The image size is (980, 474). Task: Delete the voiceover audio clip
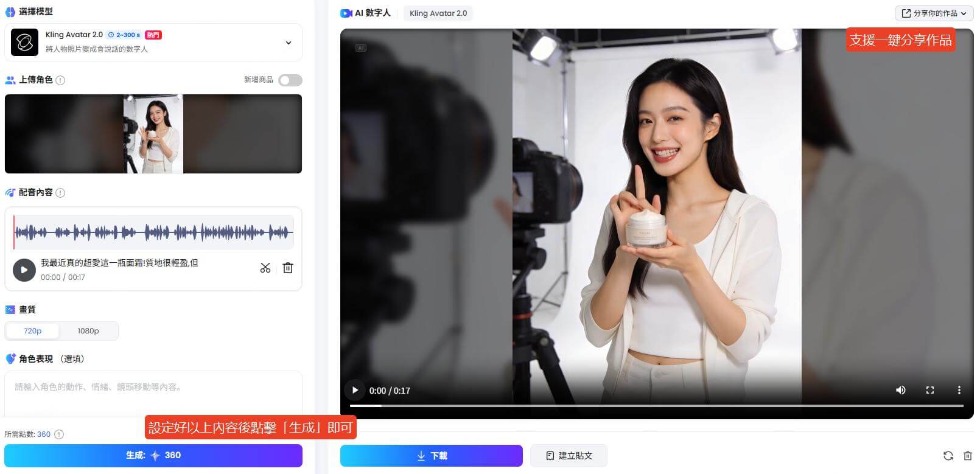tap(288, 268)
